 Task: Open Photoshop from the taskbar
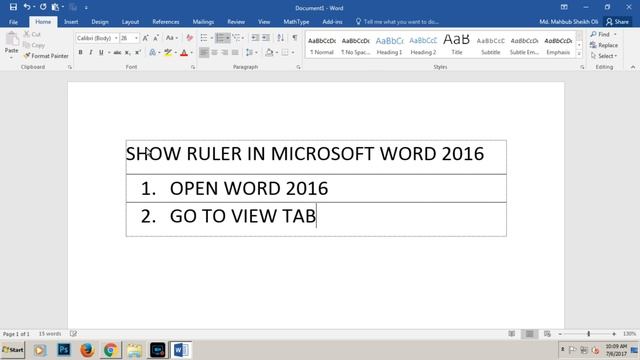pos(63,350)
